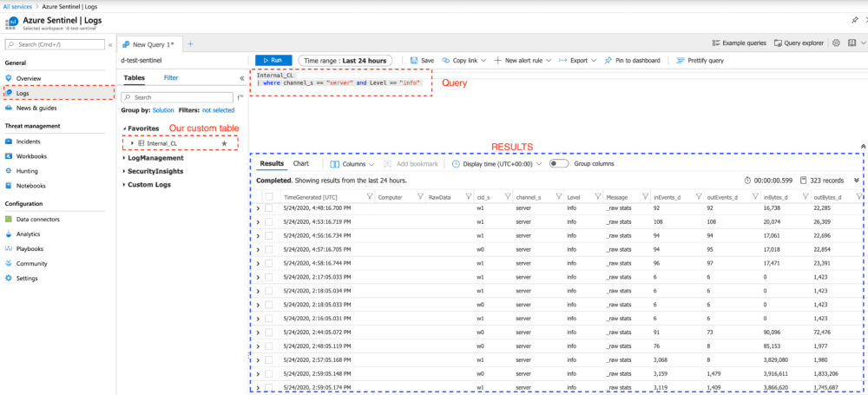Change the Time range: Last 24 hours
Screen dimensions: 868x395
[345, 61]
